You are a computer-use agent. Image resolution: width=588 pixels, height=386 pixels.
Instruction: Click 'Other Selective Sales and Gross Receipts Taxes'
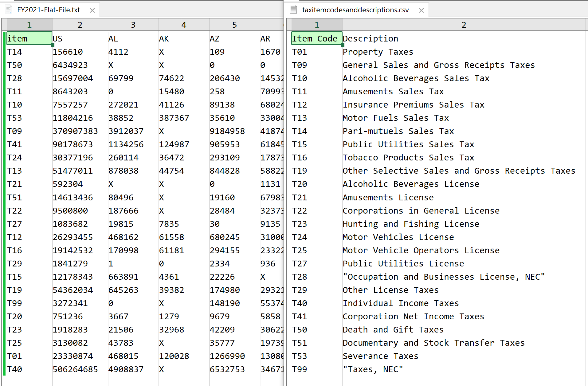point(459,171)
